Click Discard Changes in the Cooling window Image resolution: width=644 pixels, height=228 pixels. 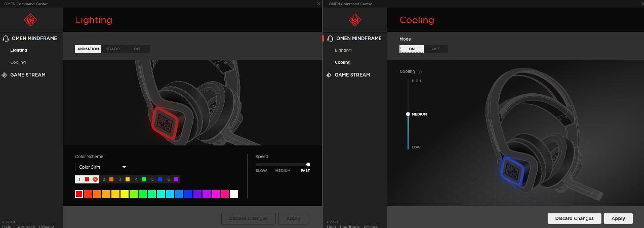(x=574, y=218)
